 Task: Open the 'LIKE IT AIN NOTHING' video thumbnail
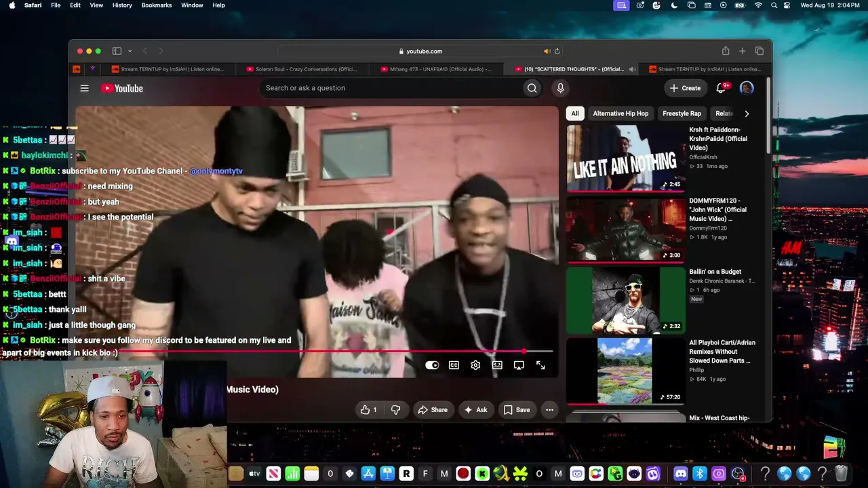626,158
